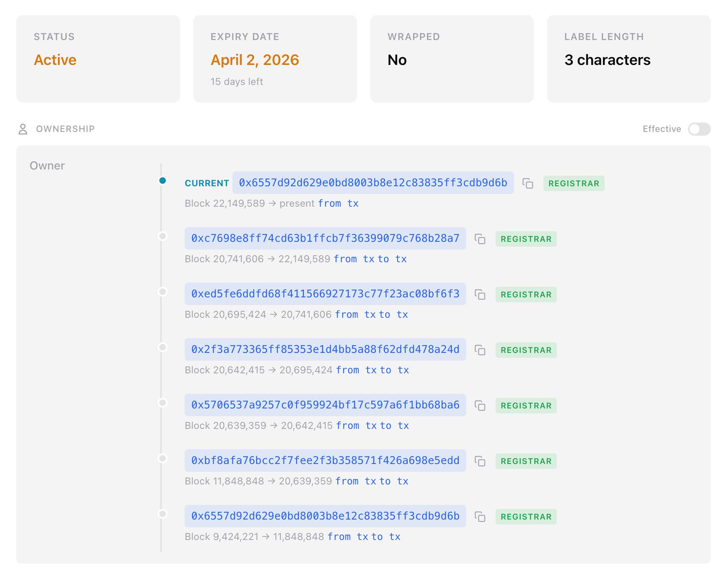Open the 0xc7698e8f owner address
Viewport: 728px width, 580px height.
click(x=325, y=239)
